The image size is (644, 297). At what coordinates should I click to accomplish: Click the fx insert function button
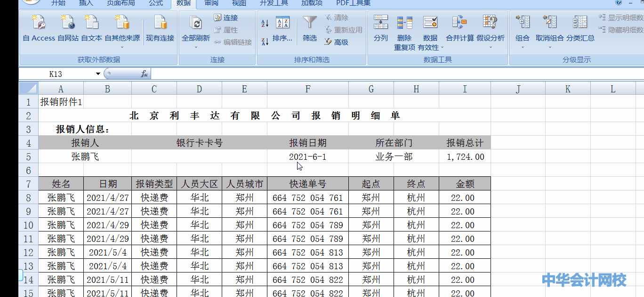[x=144, y=74]
